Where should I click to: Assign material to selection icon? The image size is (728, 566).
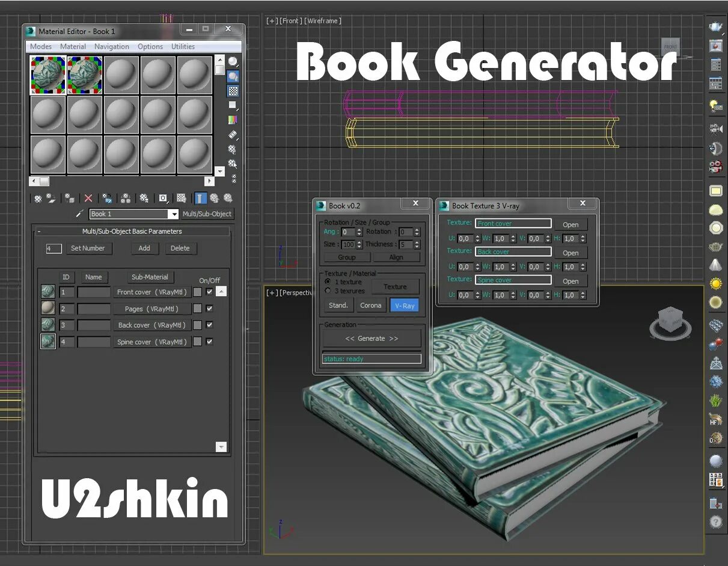[70, 198]
